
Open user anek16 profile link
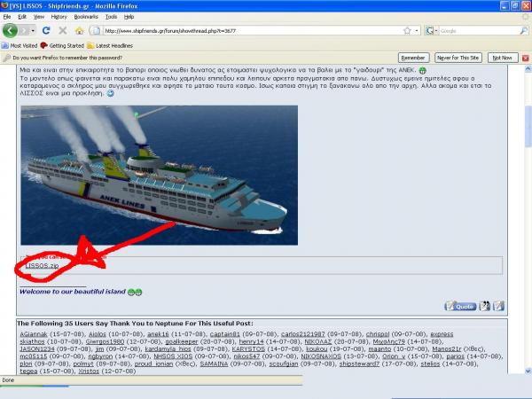[158, 334]
